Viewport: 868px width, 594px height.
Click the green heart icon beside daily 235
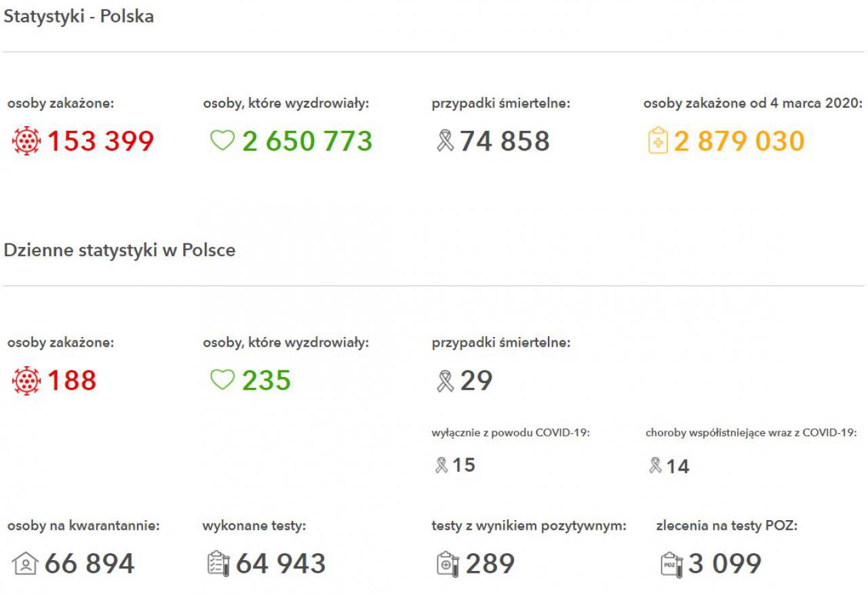pyautogui.click(x=222, y=380)
